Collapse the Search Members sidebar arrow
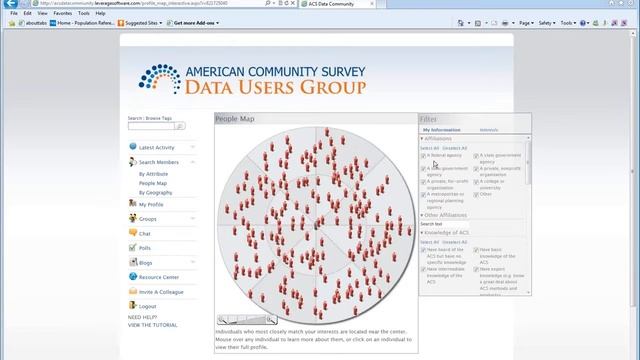 coord(192,162)
